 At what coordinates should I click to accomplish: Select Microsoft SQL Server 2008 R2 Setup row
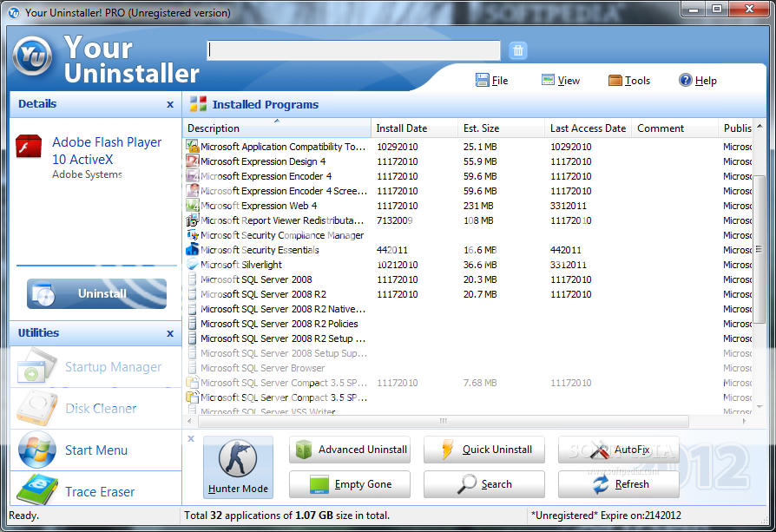point(468,338)
